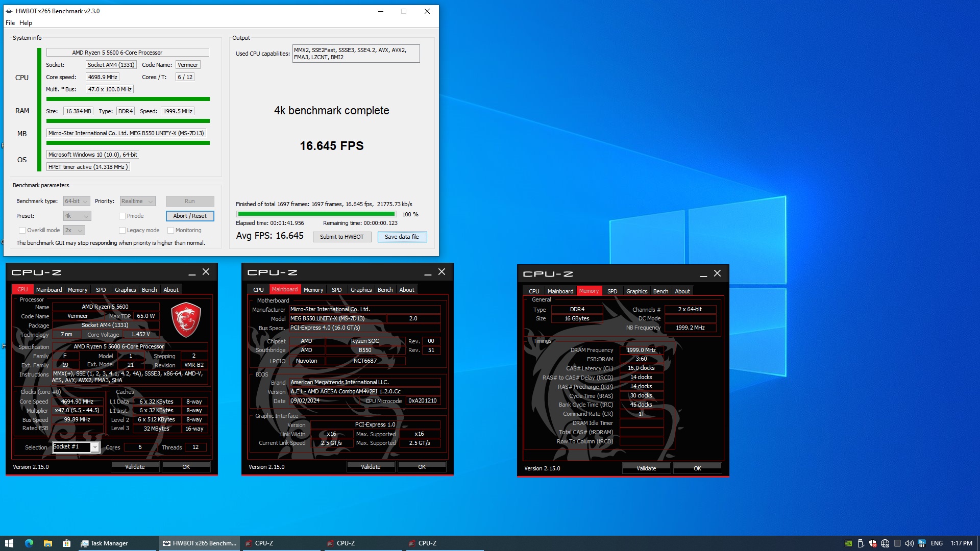Click Submit to HWBOT button

coord(341,237)
